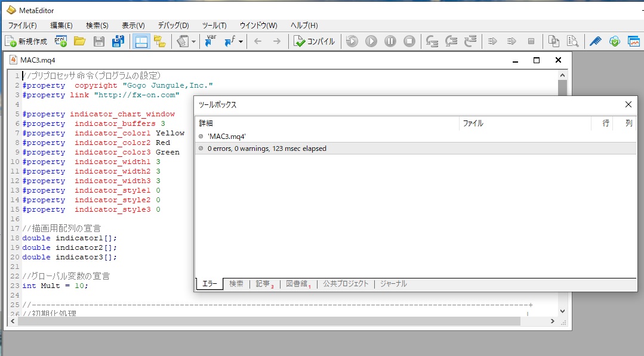644x356 pixels.
Task: Expand the function list dropdown arrow
Action: (241, 42)
